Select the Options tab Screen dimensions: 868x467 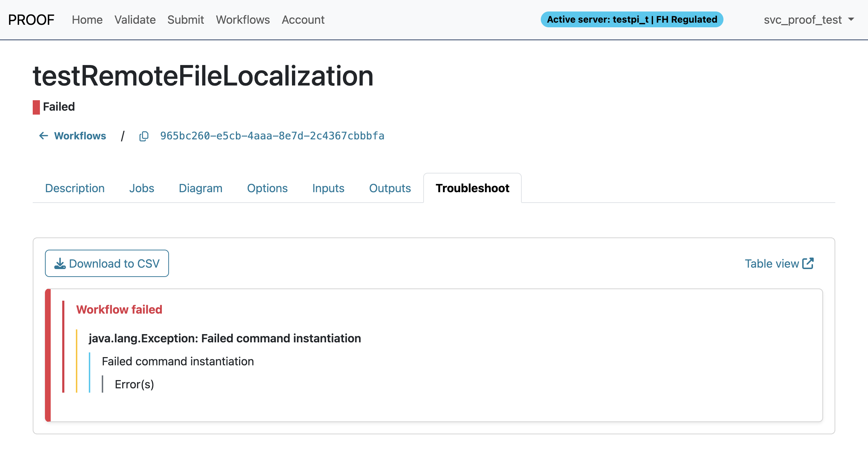coord(267,188)
